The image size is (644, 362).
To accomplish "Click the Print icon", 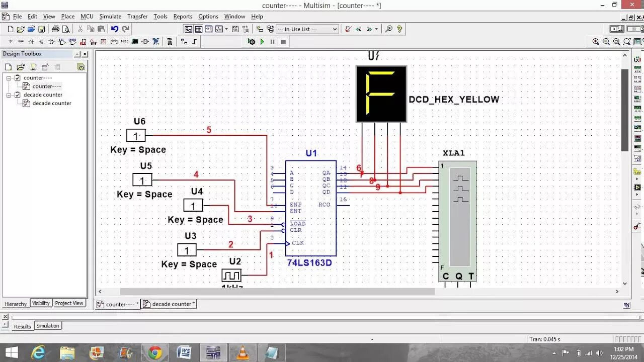I will click(x=55, y=29).
